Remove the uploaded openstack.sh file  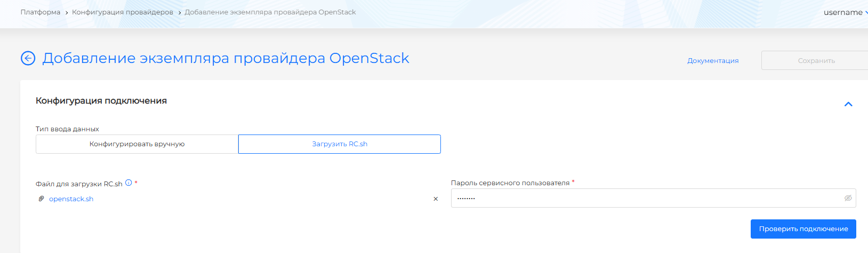point(436,199)
